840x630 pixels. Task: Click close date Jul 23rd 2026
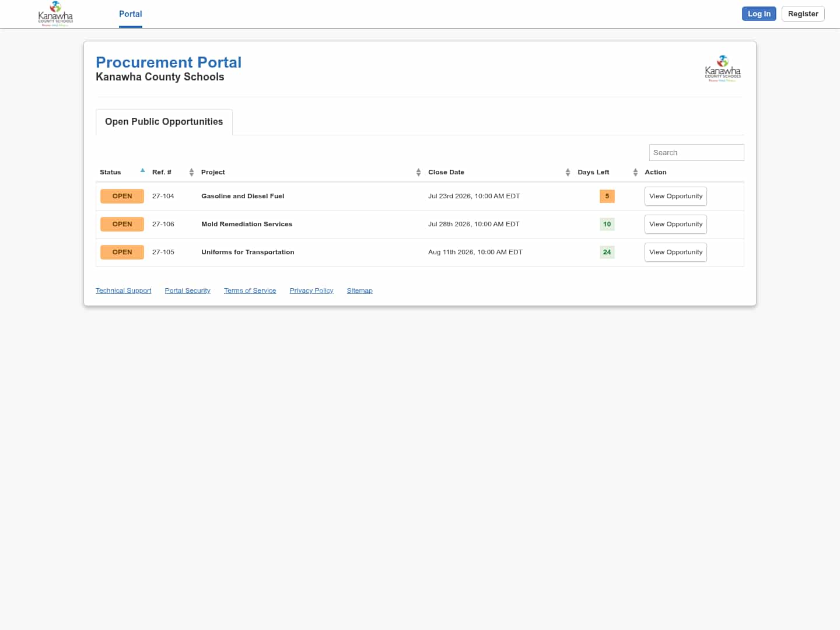(474, 196)
